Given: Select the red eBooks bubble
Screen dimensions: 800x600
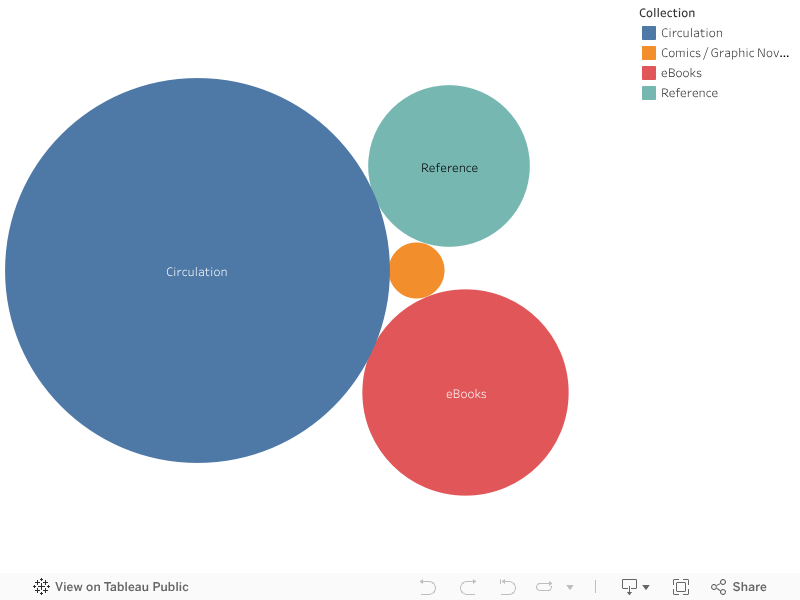Looking at the screenshot, I should [465, 392].
